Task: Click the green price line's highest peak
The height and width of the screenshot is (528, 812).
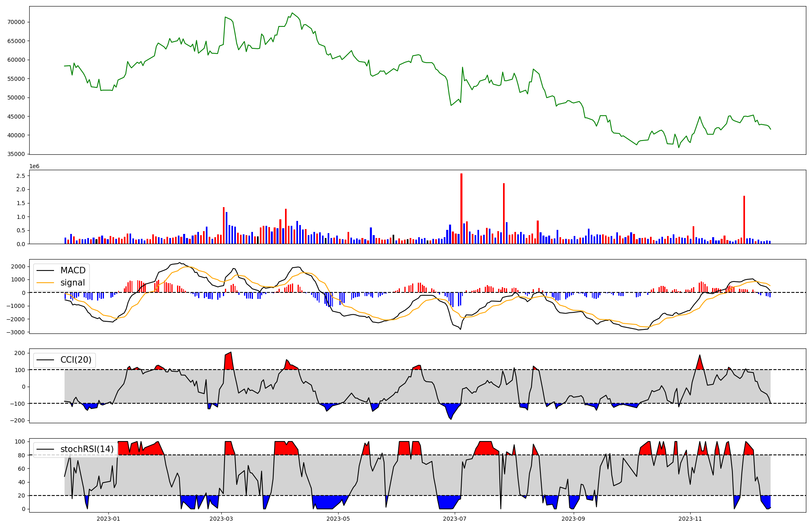Action: [292, 13]
